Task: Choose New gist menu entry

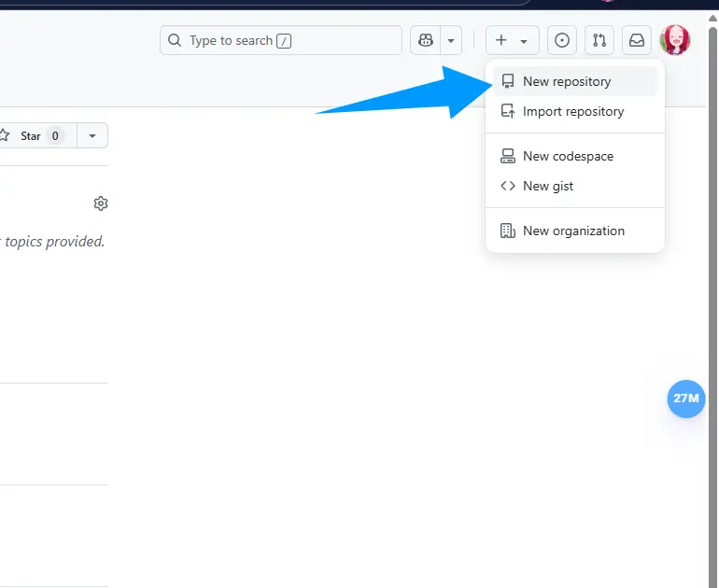Action: 548,186
